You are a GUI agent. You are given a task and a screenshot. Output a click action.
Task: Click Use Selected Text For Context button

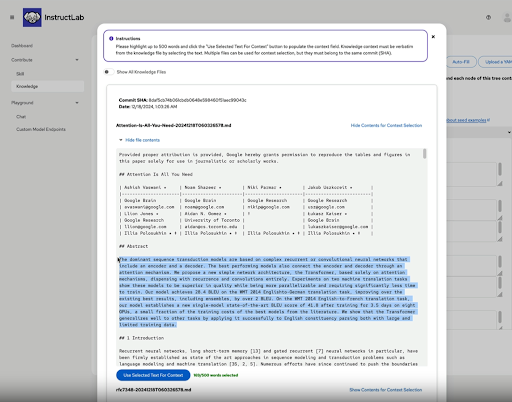[153, 375]
